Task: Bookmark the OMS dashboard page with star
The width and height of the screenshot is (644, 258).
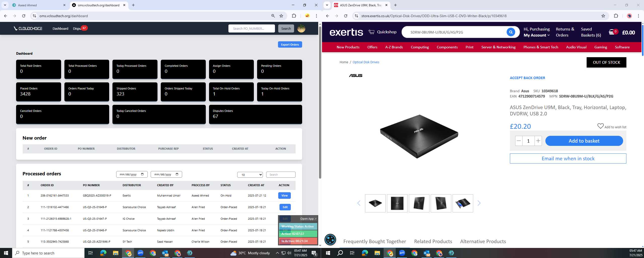Action: tap(281, 16)
